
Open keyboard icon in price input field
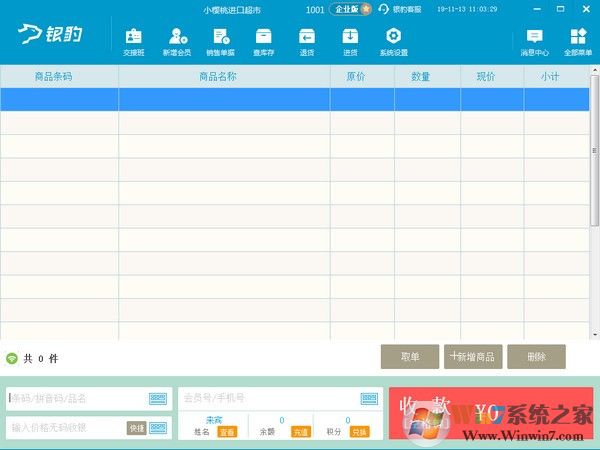[x=158, y=428]
